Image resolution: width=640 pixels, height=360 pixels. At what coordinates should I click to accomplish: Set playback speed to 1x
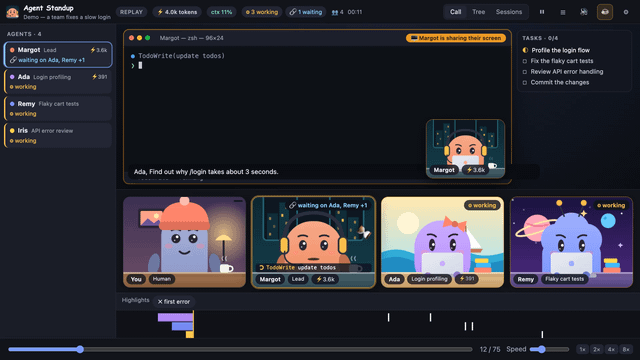[582, 349]
